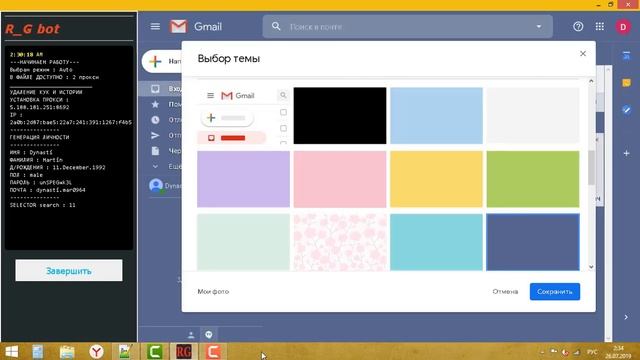Select the turquoise theme swatch

(x=436, y=242)
